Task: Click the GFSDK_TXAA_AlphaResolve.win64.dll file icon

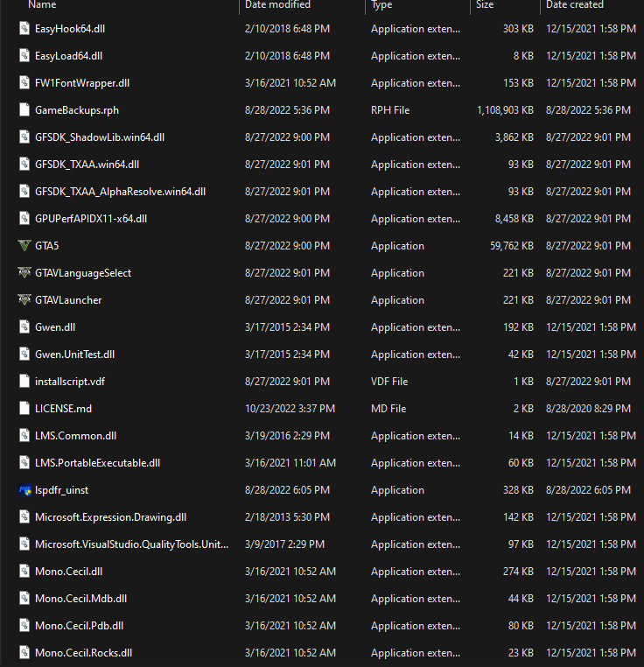Action: pyautogui.click(x=24, y=192)
